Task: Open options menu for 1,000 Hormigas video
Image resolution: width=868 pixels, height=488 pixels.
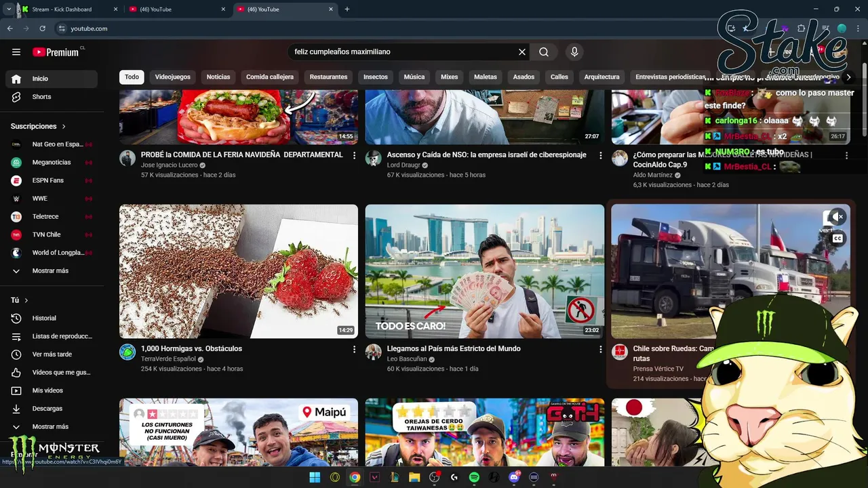Action: point(354,349)
